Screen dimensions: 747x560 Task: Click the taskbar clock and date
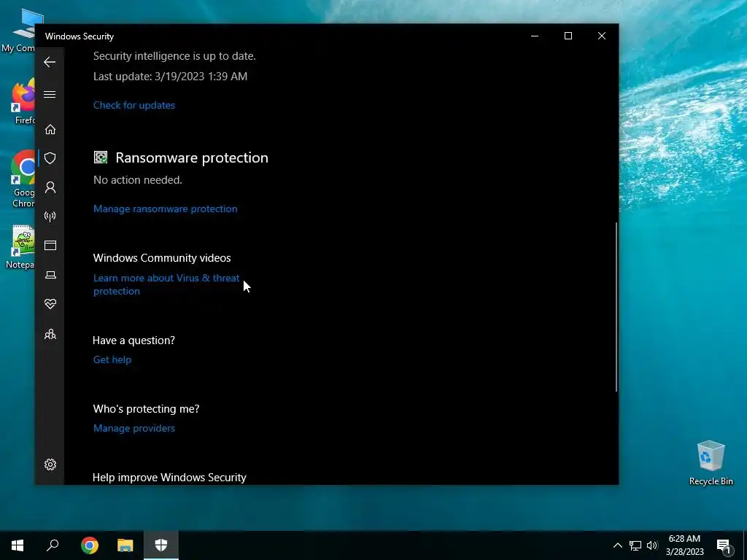pos(684,545)
